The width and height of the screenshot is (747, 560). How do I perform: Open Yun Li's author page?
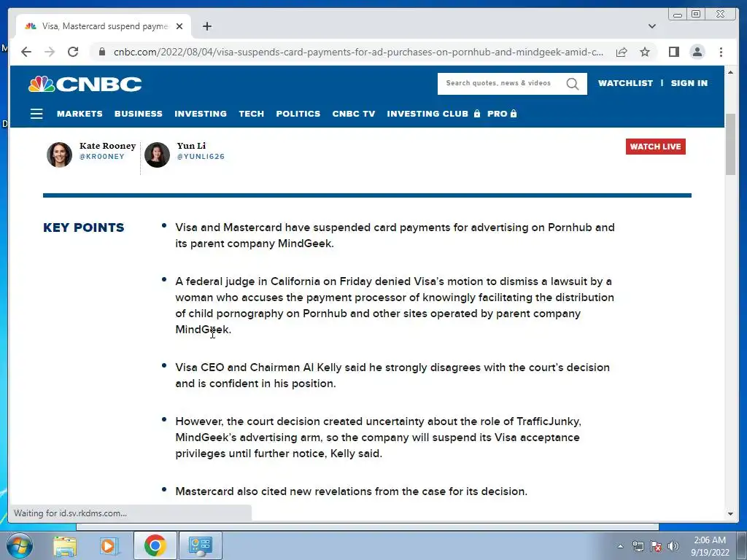[192, 146]
